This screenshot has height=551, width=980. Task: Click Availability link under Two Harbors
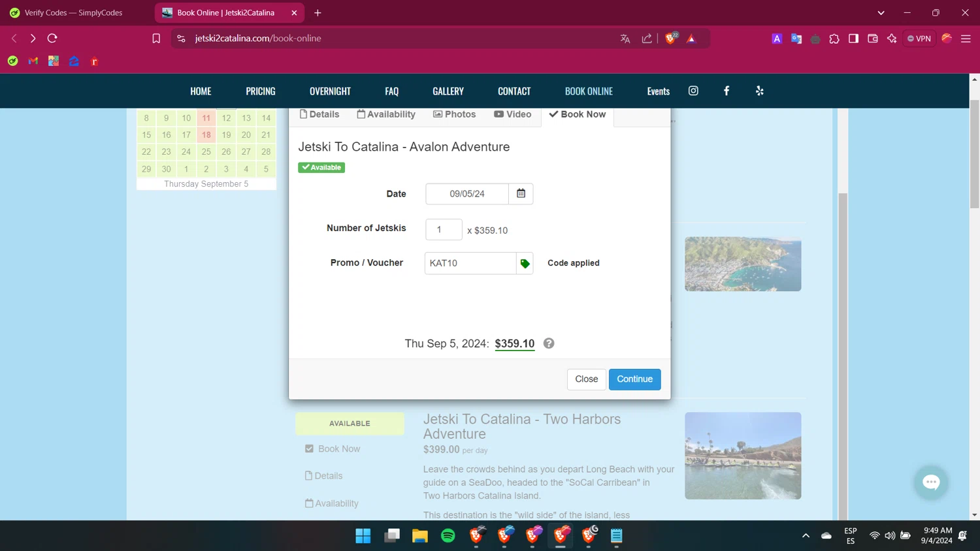point(331,503)
